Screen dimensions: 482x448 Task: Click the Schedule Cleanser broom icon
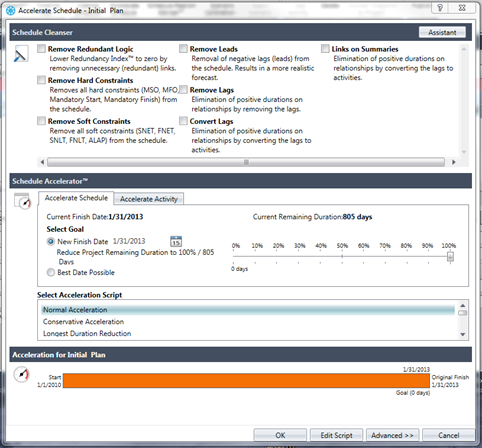(x=21, y=54)
